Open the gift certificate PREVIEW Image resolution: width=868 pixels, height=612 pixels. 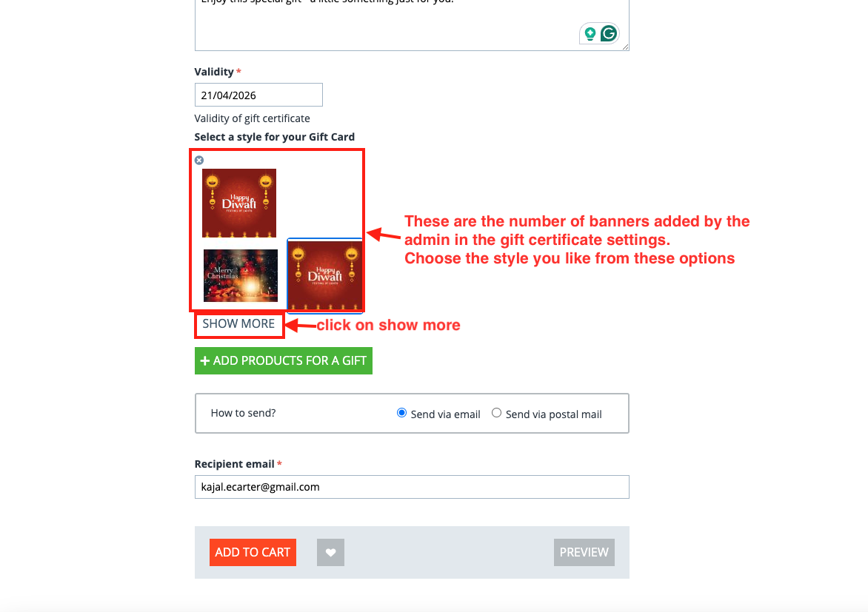[x=584, y=552]
